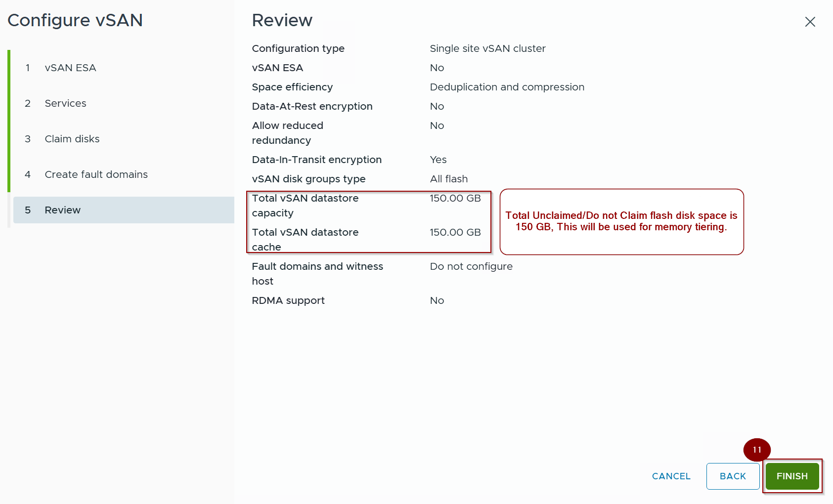This screenshot has width=833, height=504.
Task: Click the Single site vSAN cluster value
Action: click(x=487, y=48)
